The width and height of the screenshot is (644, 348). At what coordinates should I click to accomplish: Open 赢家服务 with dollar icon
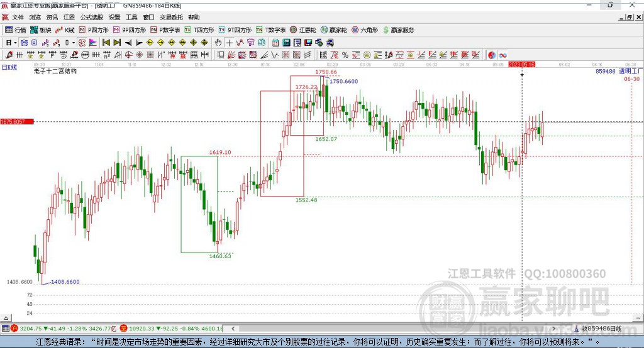click(399, 30)
